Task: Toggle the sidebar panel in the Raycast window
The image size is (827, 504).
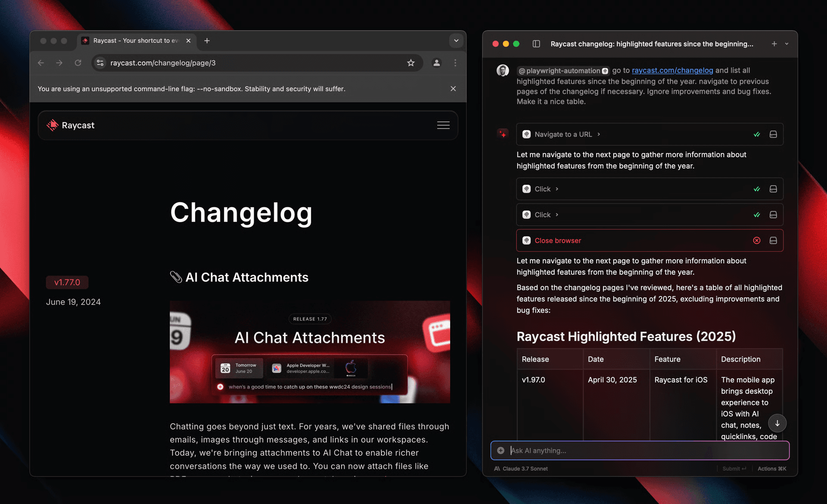Action: tap(536, 43)
